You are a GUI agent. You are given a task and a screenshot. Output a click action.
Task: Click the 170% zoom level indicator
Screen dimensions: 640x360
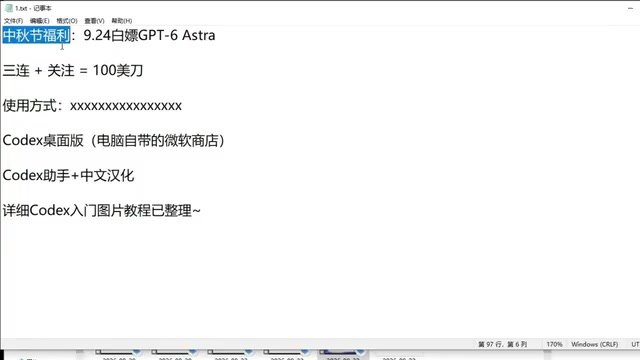tap(554, 344)
